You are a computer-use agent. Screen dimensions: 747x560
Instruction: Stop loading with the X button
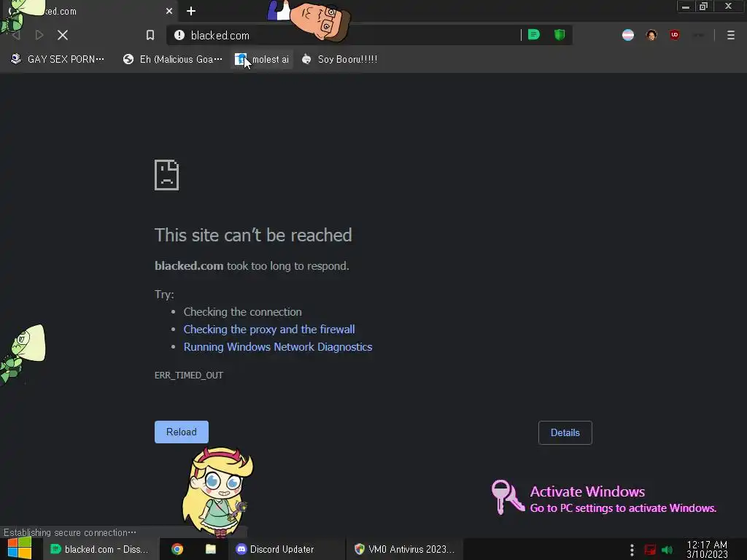point(63,35)
